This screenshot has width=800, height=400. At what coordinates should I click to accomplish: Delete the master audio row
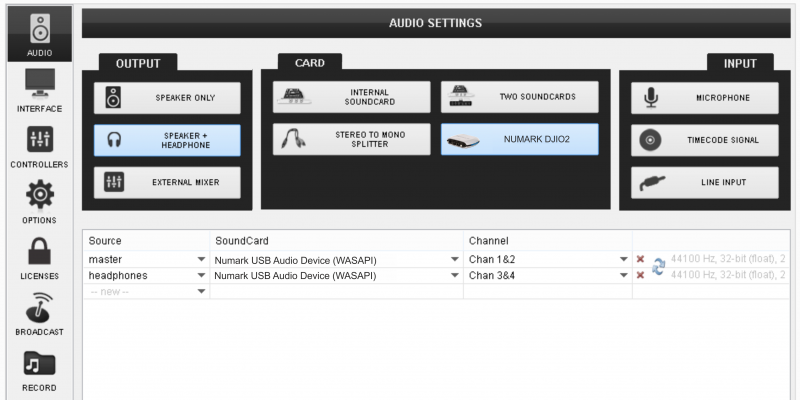(640, 259)
